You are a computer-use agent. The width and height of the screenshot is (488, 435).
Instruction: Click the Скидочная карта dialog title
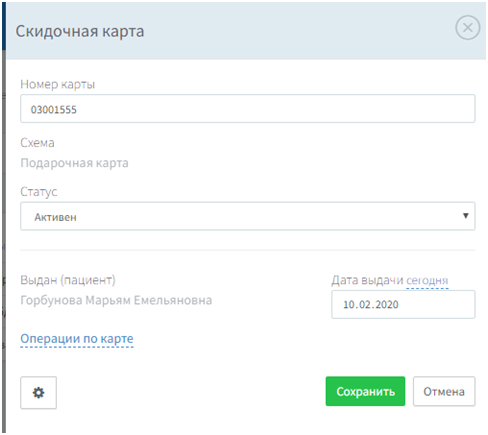[80, 32]
